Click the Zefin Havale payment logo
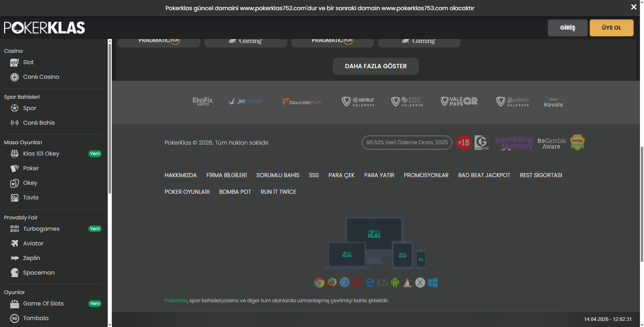 pos(553,102)
